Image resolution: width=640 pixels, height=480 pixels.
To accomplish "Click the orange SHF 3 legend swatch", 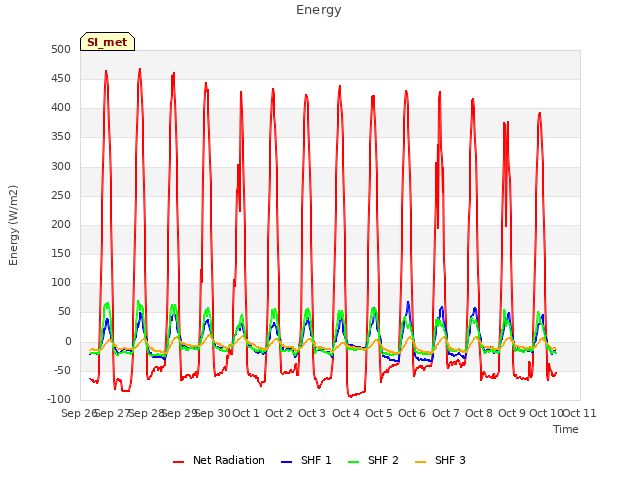I will pos(420,462).
